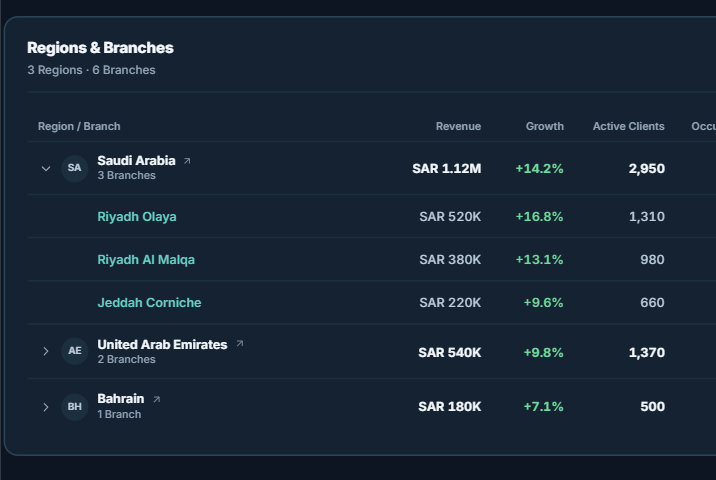This screenshot has height=480, width=716.
Task: Sort by Region / Branch column header
Action: tap(79, 127)
